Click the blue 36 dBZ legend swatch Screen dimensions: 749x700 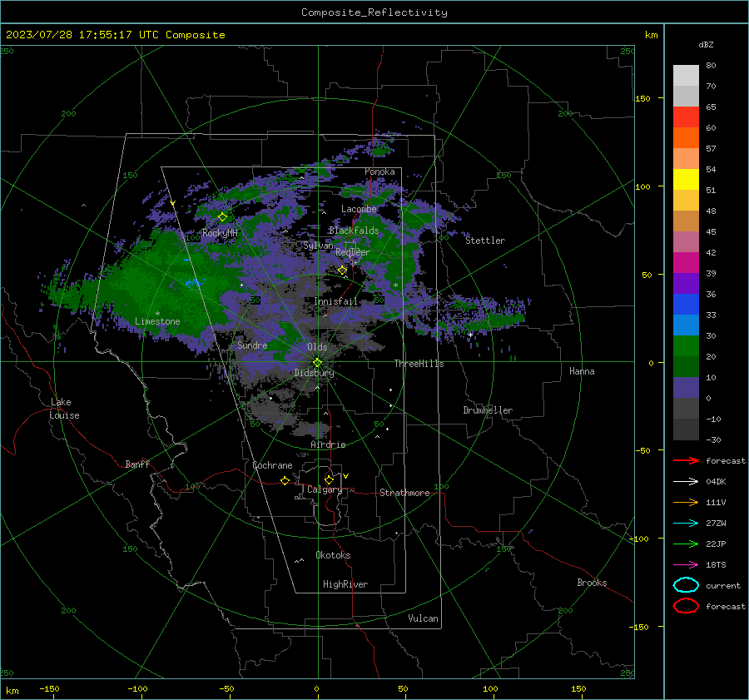[686, 305]
